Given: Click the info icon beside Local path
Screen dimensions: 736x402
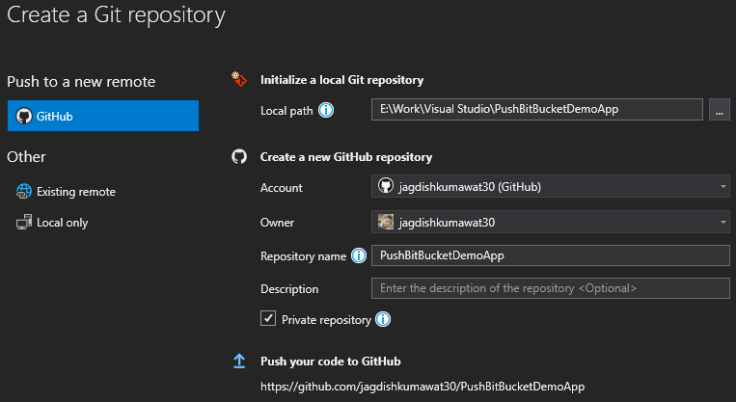Looking at the screenshot, I should coord(326,110).
